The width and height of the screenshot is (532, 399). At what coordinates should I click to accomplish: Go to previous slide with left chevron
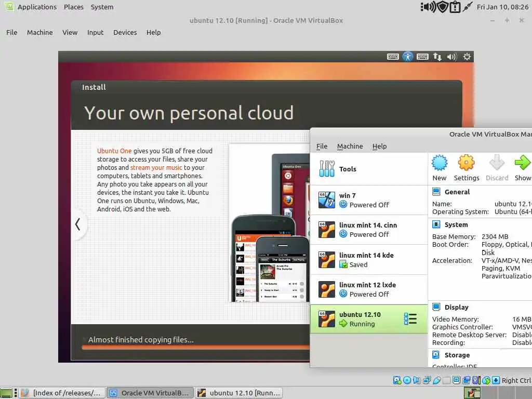(x=78, y=224)
